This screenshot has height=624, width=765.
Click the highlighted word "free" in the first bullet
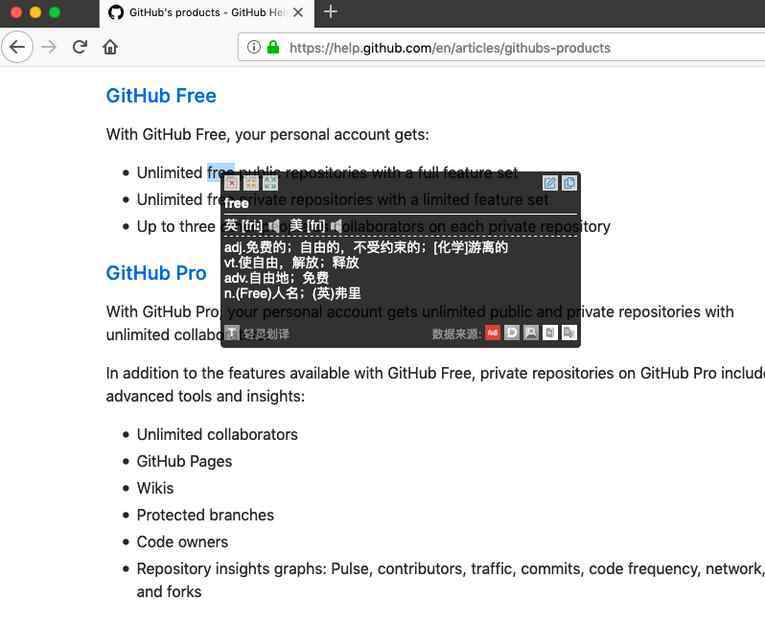(x=221, y=172)
